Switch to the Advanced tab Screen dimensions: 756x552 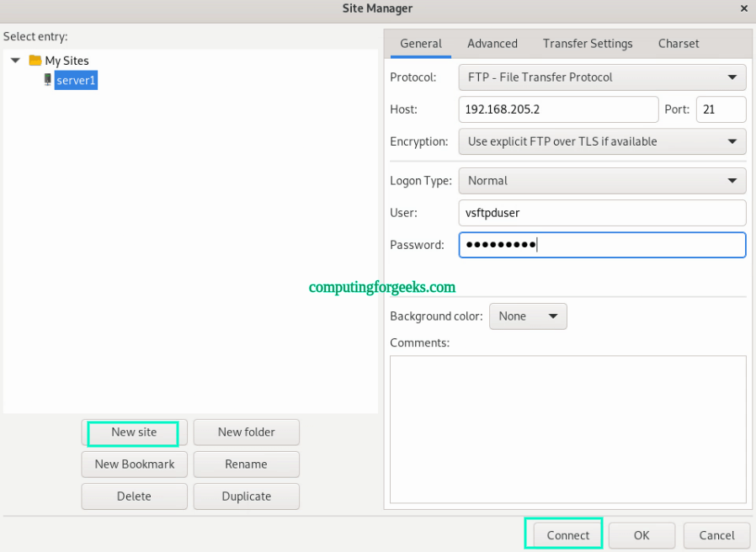492,43
